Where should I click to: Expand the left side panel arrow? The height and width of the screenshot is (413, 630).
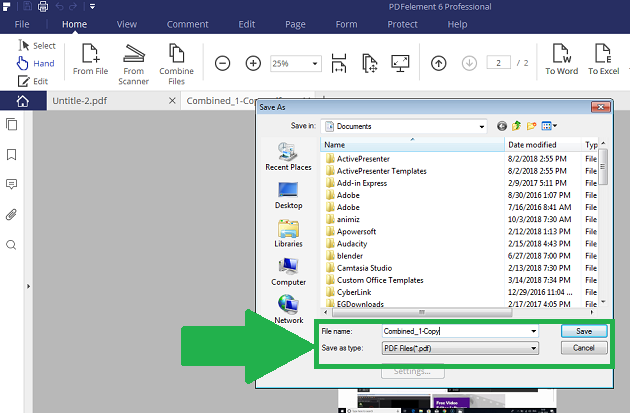[x=28, y=286]
